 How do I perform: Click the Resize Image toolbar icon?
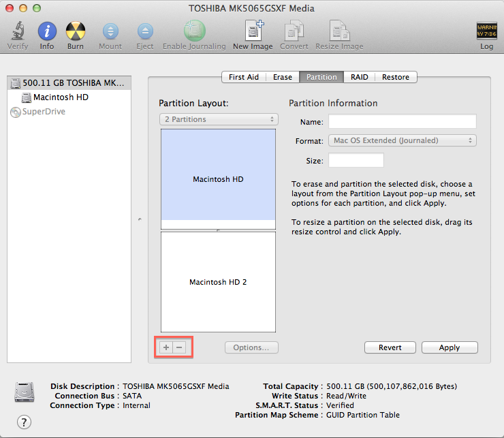coord(339,31)
